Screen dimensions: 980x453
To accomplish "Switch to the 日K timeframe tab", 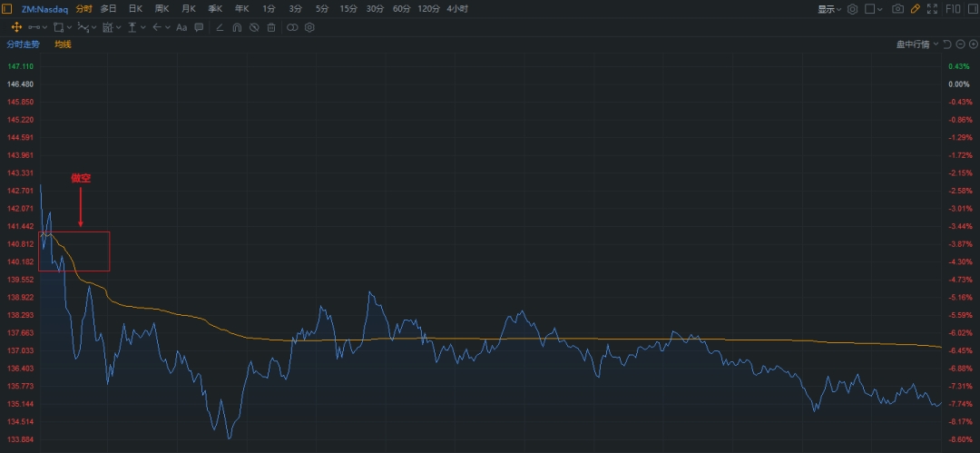I will [135, 9].
